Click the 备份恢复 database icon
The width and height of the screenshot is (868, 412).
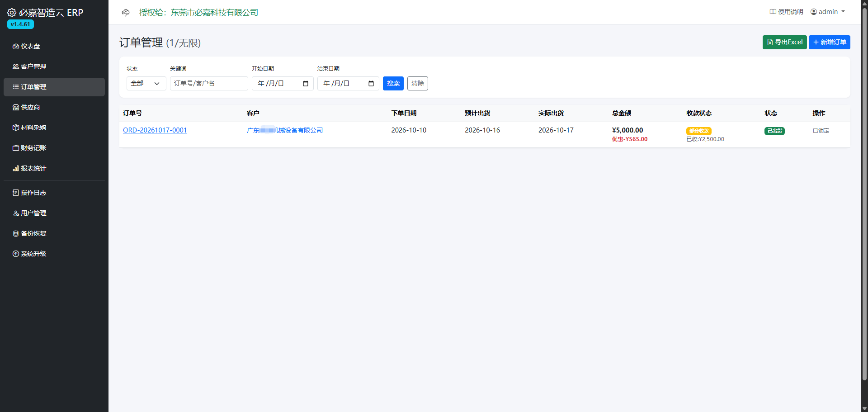click(16, 233)
